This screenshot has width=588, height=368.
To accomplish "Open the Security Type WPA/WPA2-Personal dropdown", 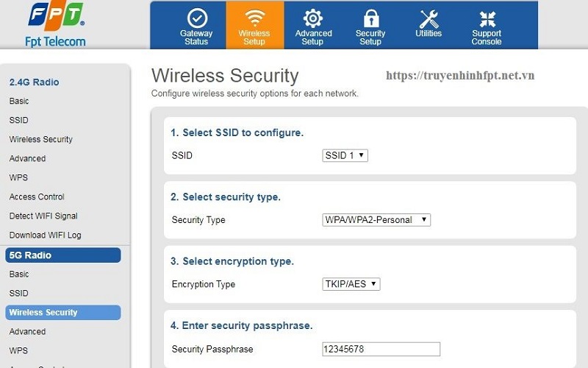I will point(376,219).
